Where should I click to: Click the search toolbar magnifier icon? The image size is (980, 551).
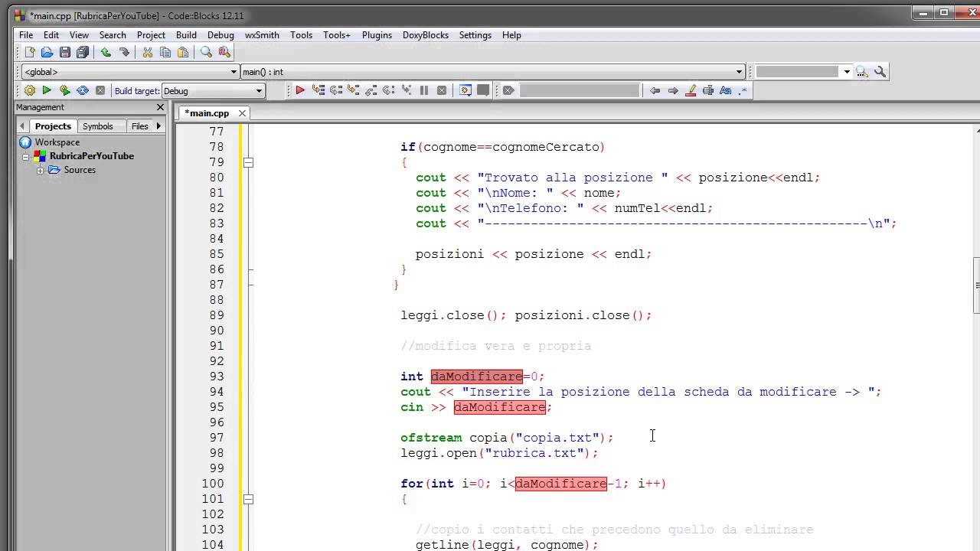click(862, 71)
